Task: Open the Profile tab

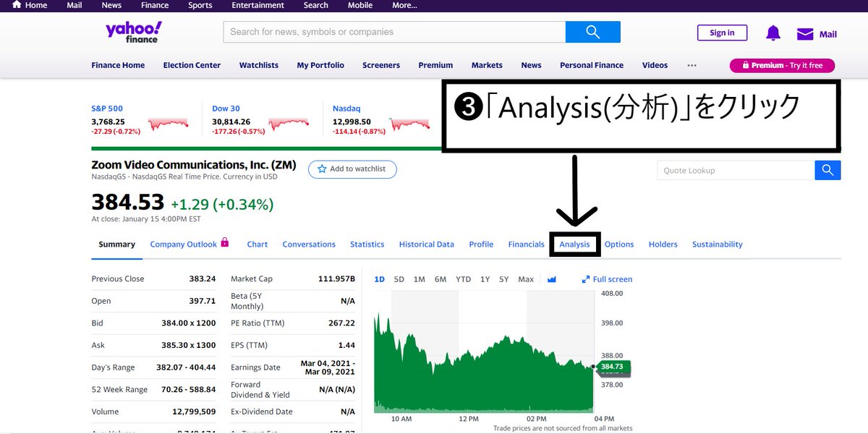Action: coord(481,244)
